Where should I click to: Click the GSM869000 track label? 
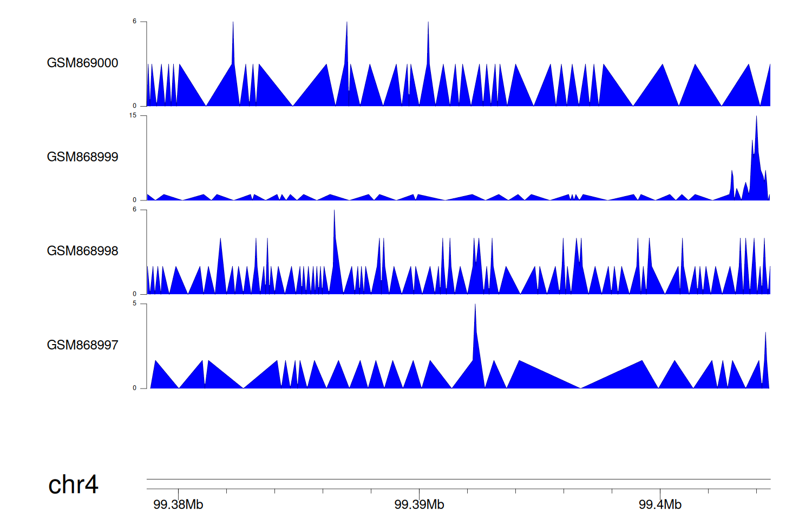pyautogui.click(x=82, y=63)
